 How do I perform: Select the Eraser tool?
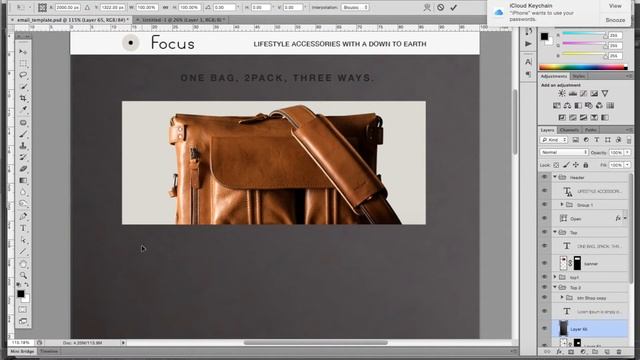click(x=23, y=169)
